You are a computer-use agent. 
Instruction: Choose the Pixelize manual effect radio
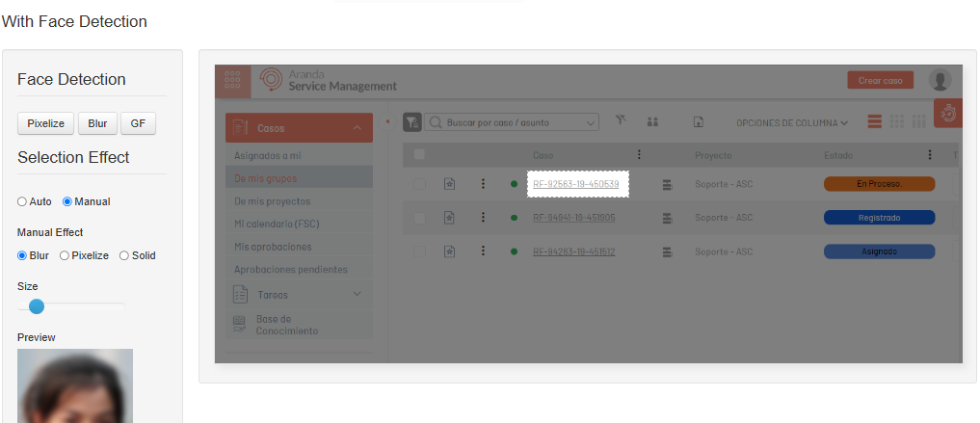tap(65, 255)
